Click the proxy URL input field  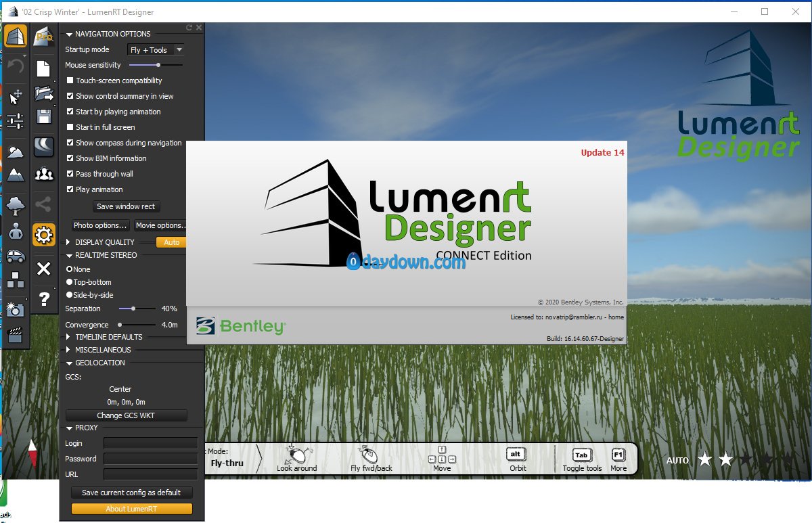[150, 474]
